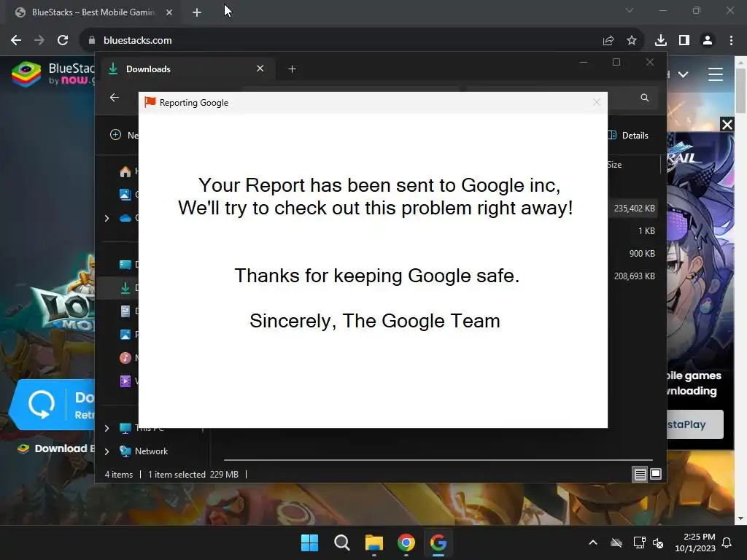The width and height of the screenshot is (747, 560).
Task: Open the Desktop folder shortcut icon
Action: pos(125,264)
